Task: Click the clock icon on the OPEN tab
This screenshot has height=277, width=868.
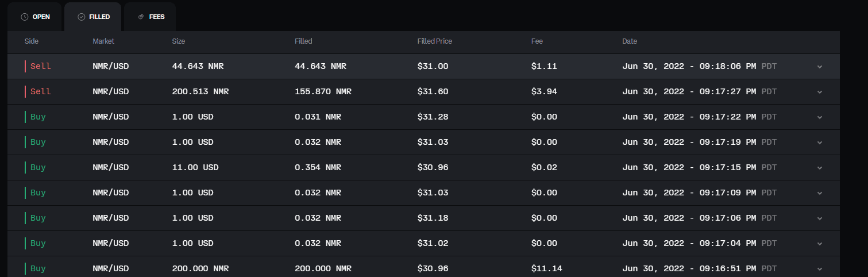Action: point(24,17)
